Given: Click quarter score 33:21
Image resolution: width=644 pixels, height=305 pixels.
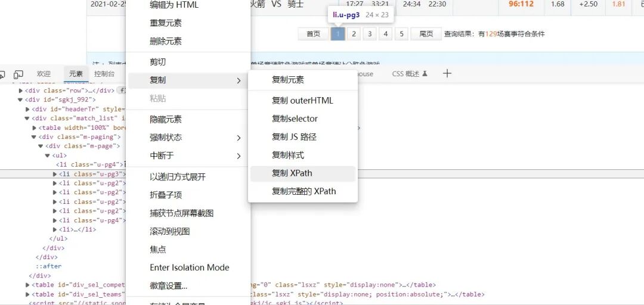Looking at the screenshot, I should click(x=380, y=5).
